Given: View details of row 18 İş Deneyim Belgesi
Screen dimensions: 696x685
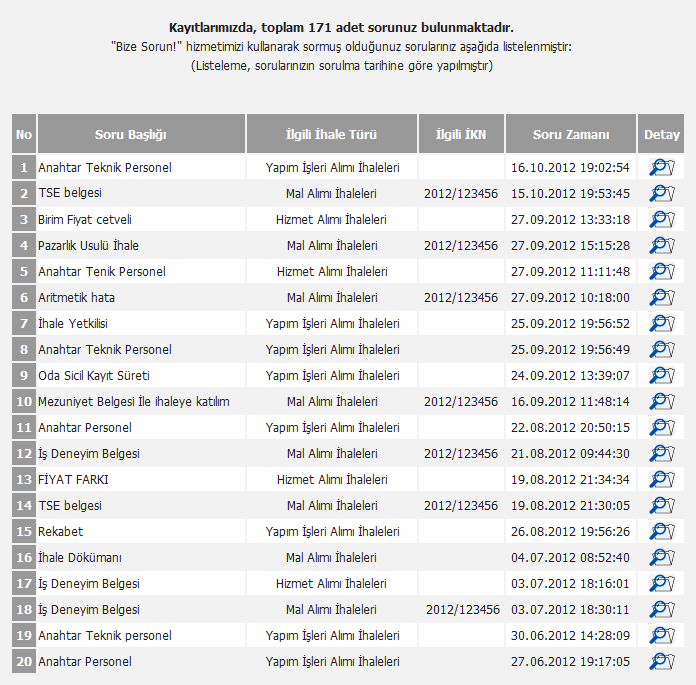Looking at the screenshot, I should 662,610.
